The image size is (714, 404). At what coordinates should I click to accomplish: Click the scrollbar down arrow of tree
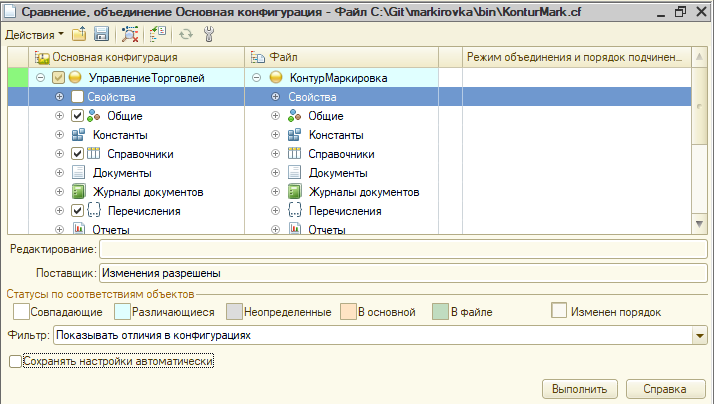coord(699,224)
